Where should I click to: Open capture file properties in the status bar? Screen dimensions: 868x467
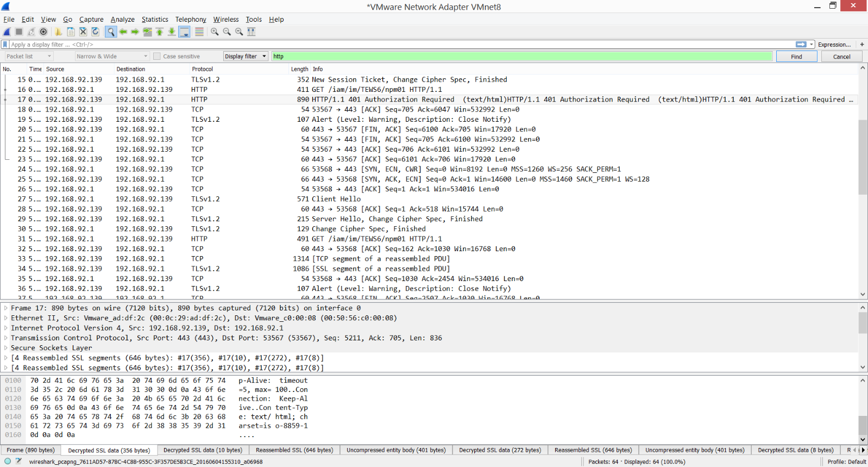pyautogui.click(x=18, y=461)
